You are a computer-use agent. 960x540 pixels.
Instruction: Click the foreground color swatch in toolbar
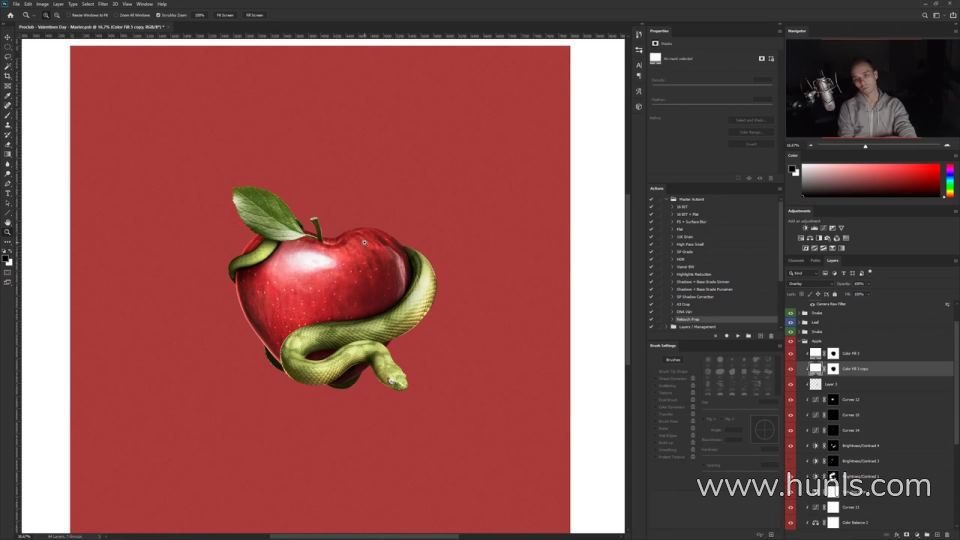(x=6, y=259)
